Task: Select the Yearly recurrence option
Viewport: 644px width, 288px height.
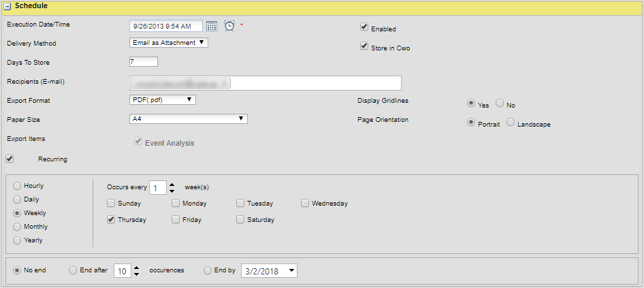Action: pyautogui.click(x=17, y=240)
